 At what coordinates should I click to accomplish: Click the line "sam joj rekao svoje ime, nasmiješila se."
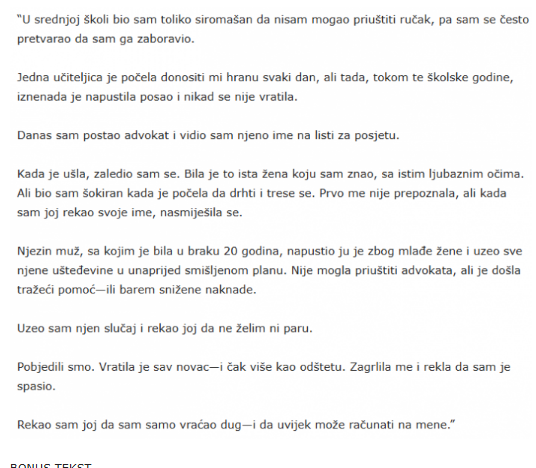tap(130, 213)
